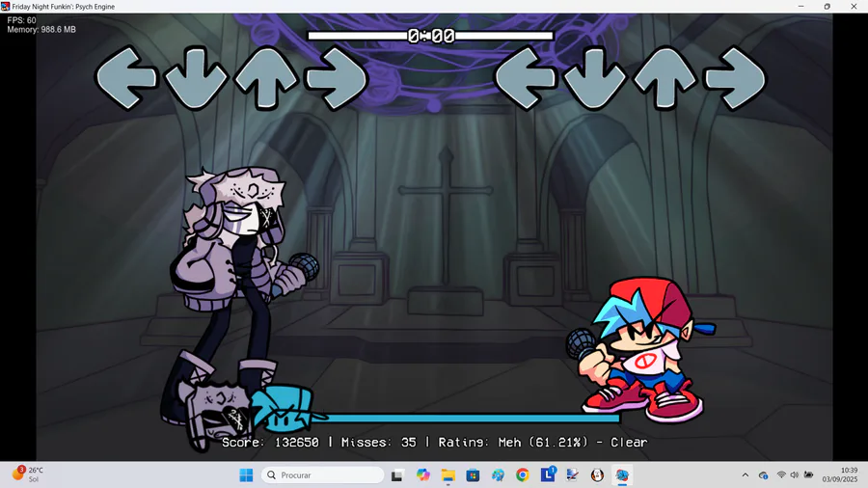The image size is (868, 488).
Task: Click the Wi-Fi network icon in the system tray
Action: point(781,474)
